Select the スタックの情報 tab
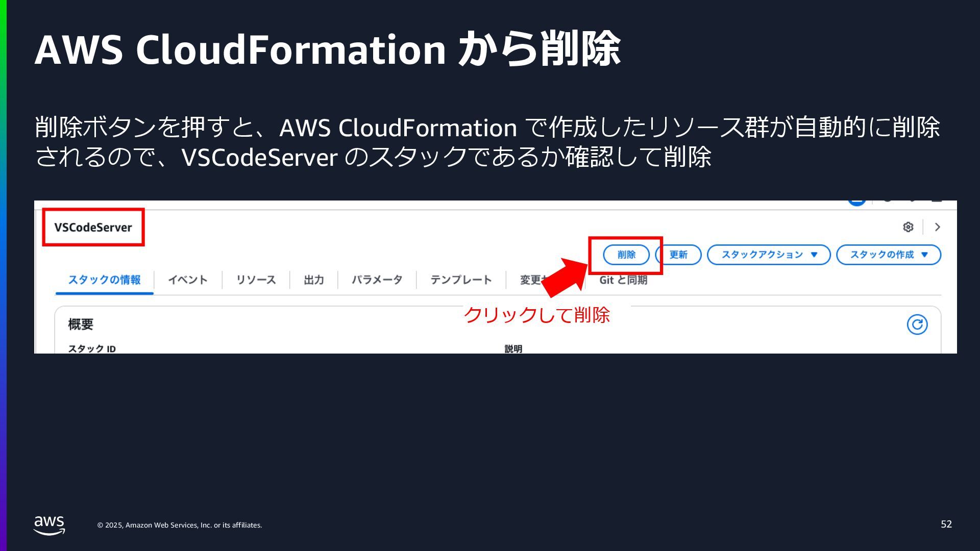Screen dimensions: 980x551 [x=104, y=280]
